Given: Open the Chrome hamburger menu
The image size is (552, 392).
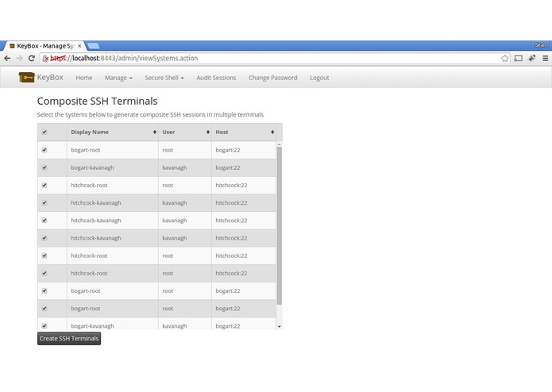Looking at the screenshot, I should [x=546, y=59].
